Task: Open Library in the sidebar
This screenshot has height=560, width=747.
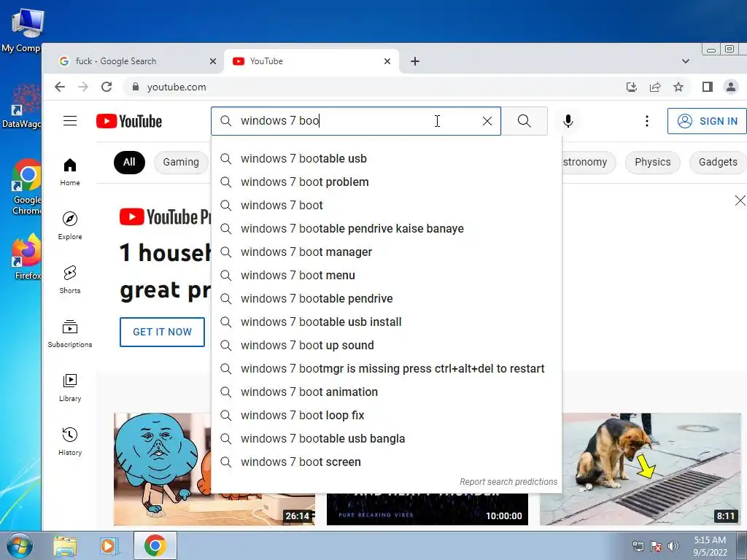Action: (x=70, y=388)
